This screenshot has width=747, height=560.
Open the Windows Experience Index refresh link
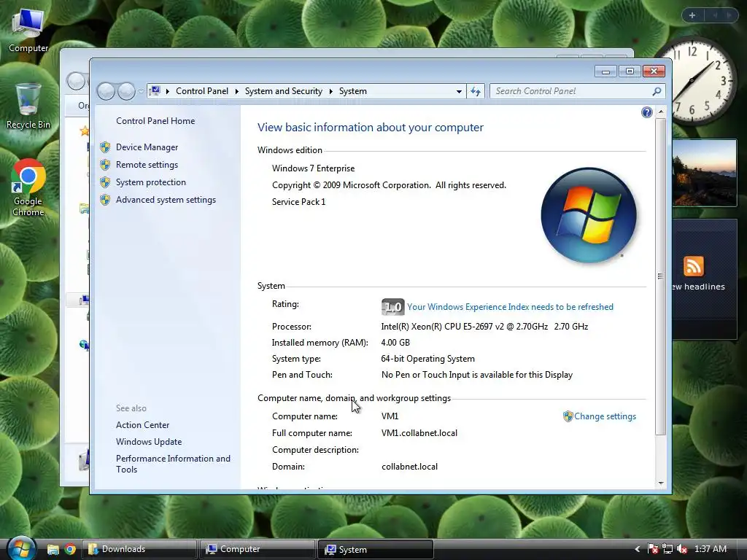tap(510, 307)
